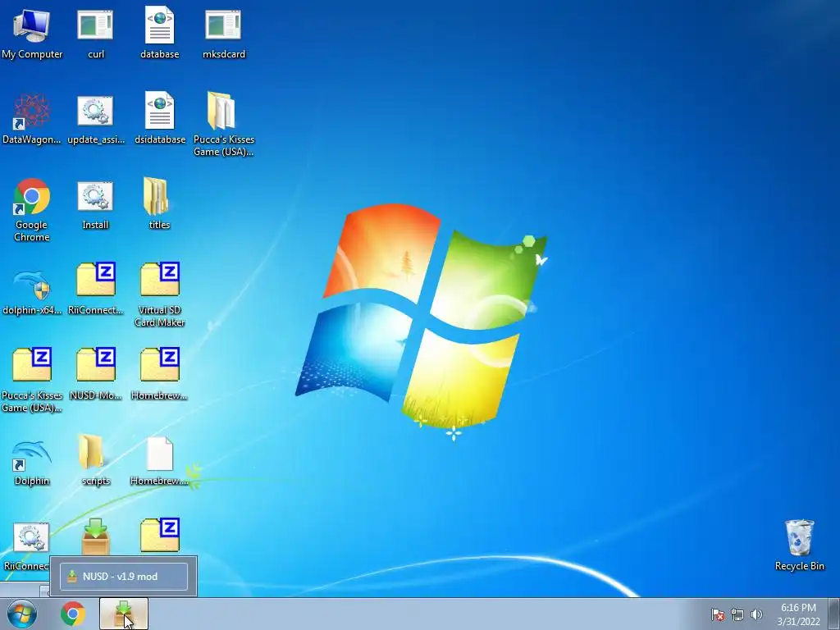The height and width of the screenshot is (630, 840).
Task: Select the database file icon
Action: click(x=160, y=33)
